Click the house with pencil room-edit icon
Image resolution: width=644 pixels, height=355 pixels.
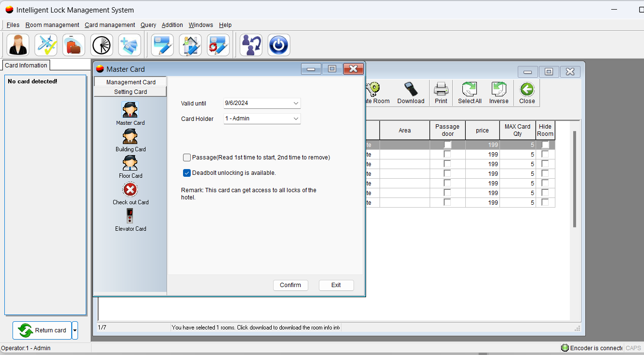tap(190, 45)
